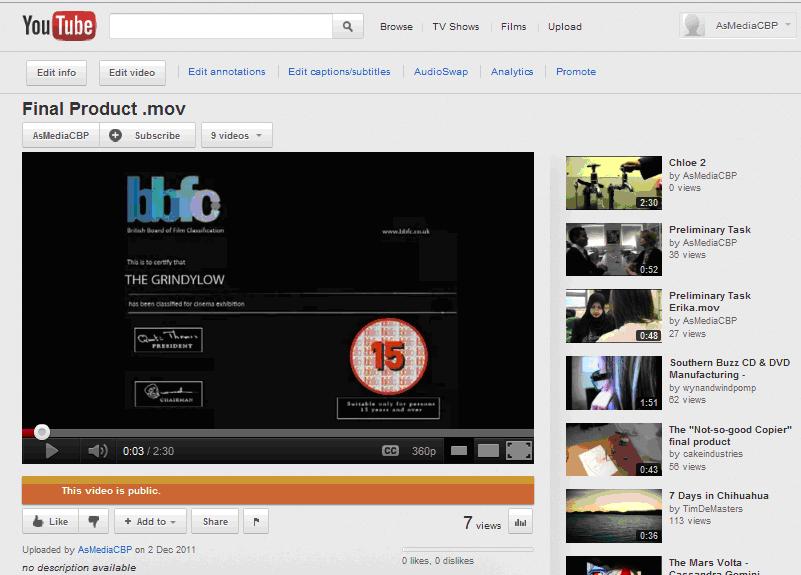801x575 pixels.
Task: Open the AsMediaCBP uploader link
Action: click(105, 549)
